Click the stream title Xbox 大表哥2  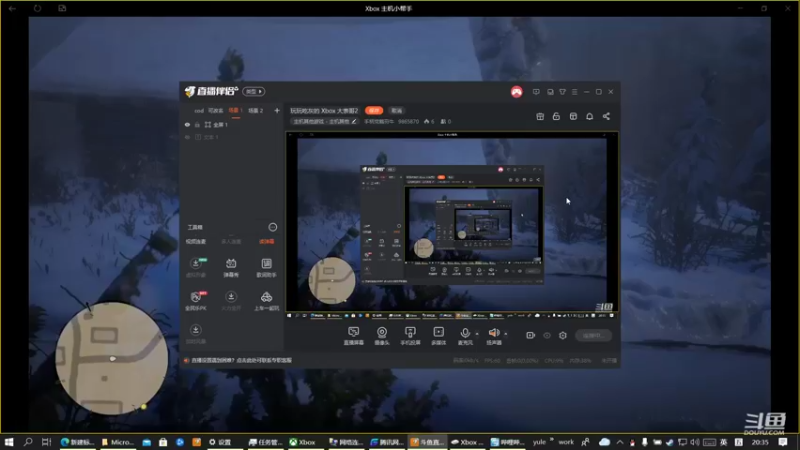click(x=324, y=110)
